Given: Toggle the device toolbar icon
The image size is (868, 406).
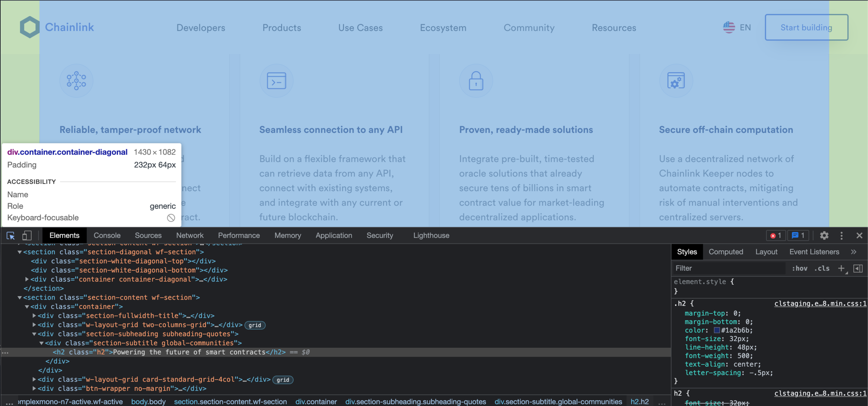Looking at the screenshot, I should 27,235.
